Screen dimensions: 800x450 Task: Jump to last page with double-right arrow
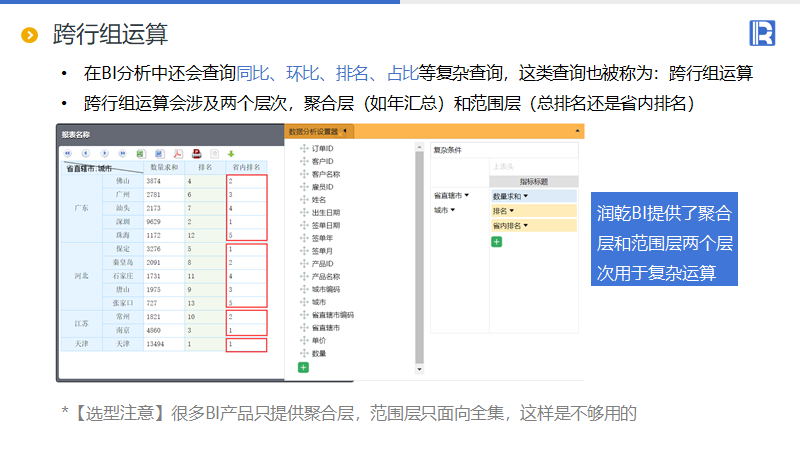122,154
